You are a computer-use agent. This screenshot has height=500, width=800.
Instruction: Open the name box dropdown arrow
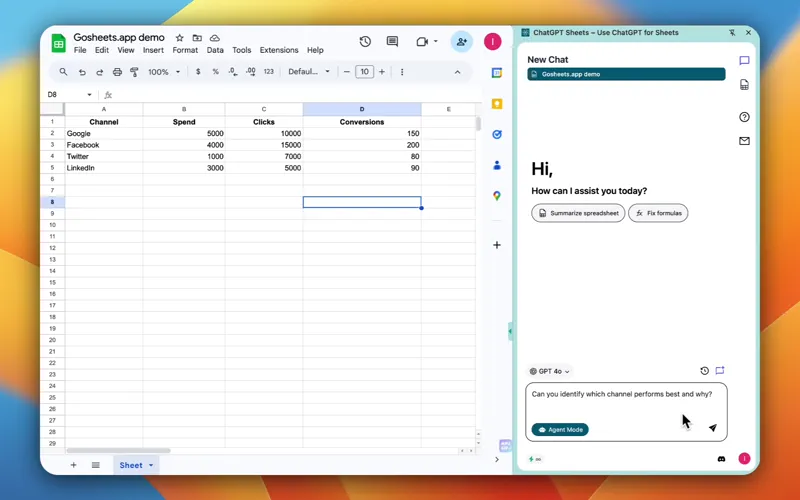coord(89,95)
